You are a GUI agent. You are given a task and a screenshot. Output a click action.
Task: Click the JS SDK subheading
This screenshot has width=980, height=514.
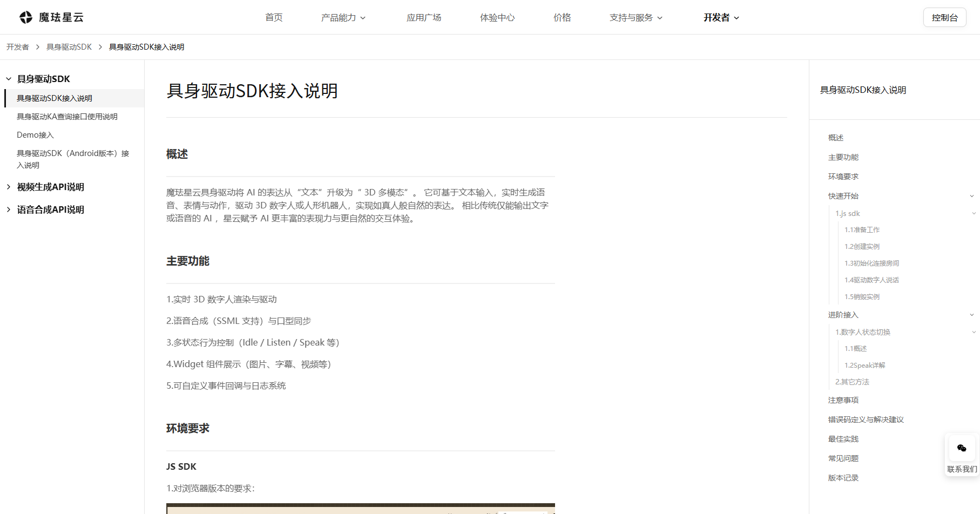point(181,466)
